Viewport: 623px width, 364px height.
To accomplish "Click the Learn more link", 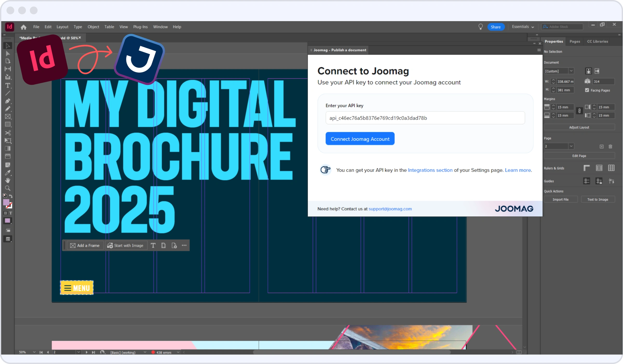I will (518, 170).
